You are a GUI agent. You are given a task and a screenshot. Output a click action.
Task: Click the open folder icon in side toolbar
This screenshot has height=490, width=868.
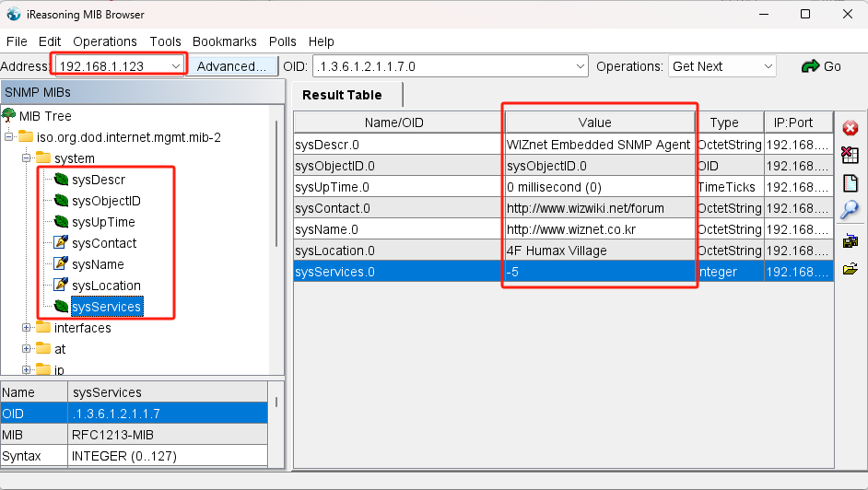(850, 269)
